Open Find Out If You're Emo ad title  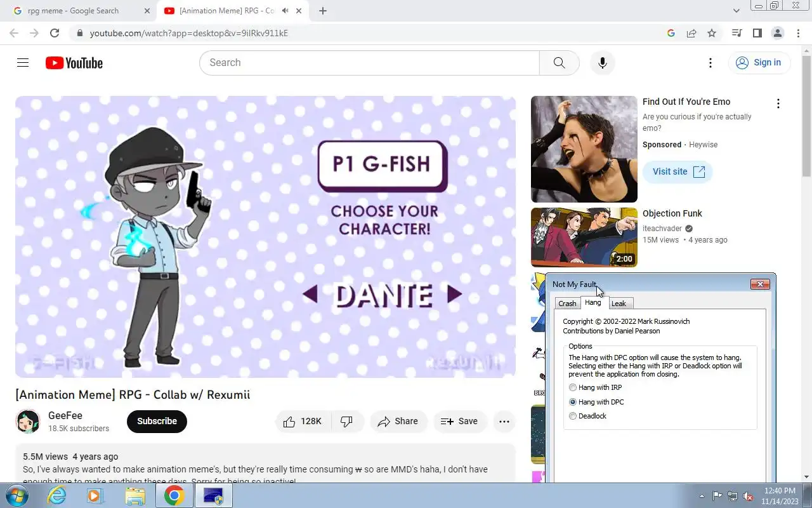tap(686, 102)
